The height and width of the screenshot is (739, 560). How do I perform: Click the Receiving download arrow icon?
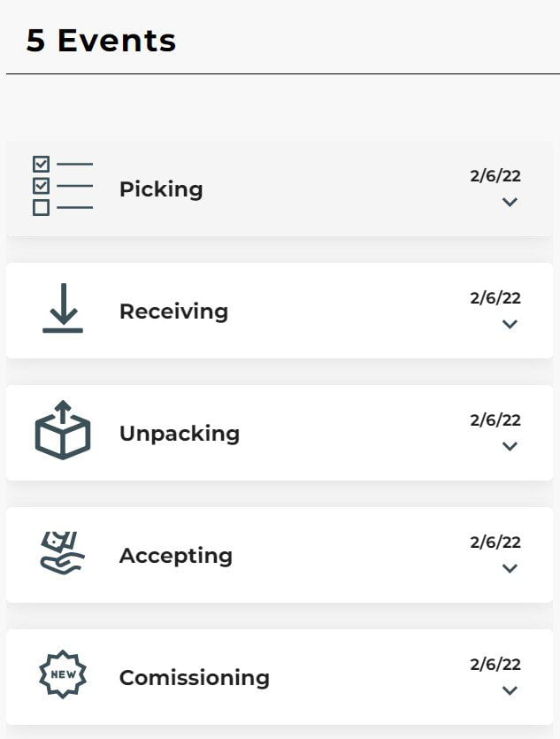pyautogui.click(x=63, y=308)
